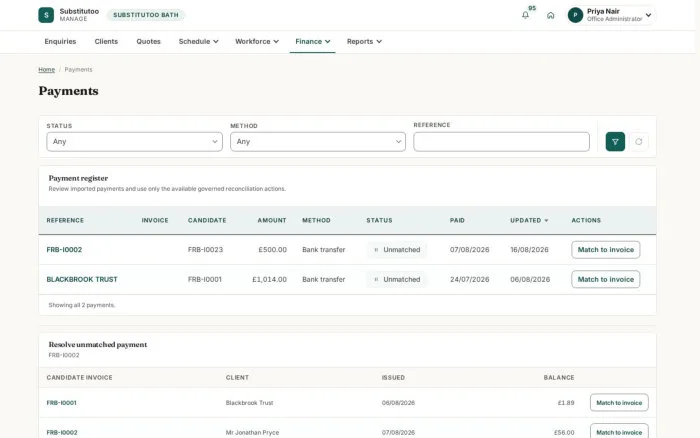Open the notifications bell
The height and width of the screenshot is (438, 700).
525,15
